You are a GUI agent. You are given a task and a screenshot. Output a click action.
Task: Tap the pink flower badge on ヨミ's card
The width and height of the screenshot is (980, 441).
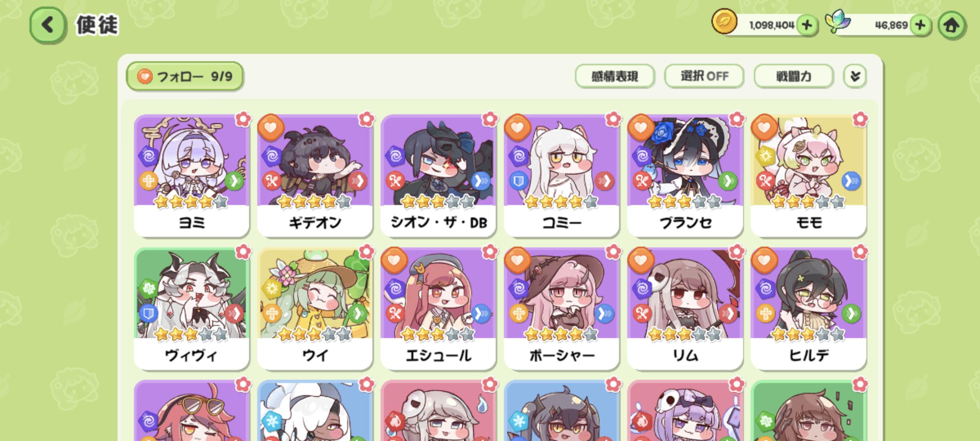click(243, 120)
